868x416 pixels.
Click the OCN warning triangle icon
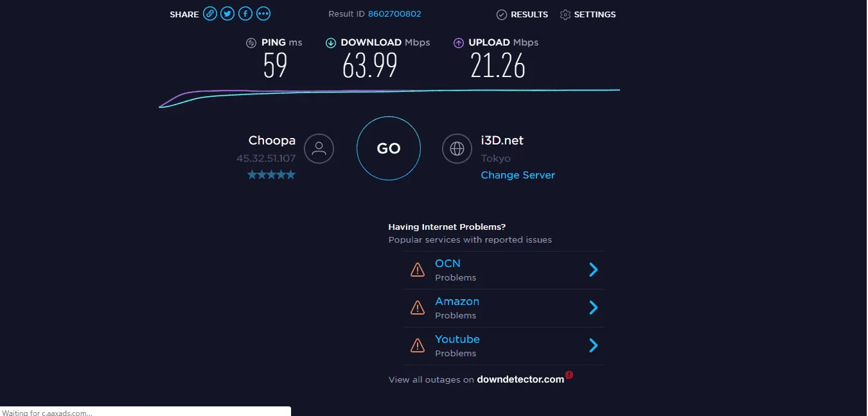(x=418, y=270)
